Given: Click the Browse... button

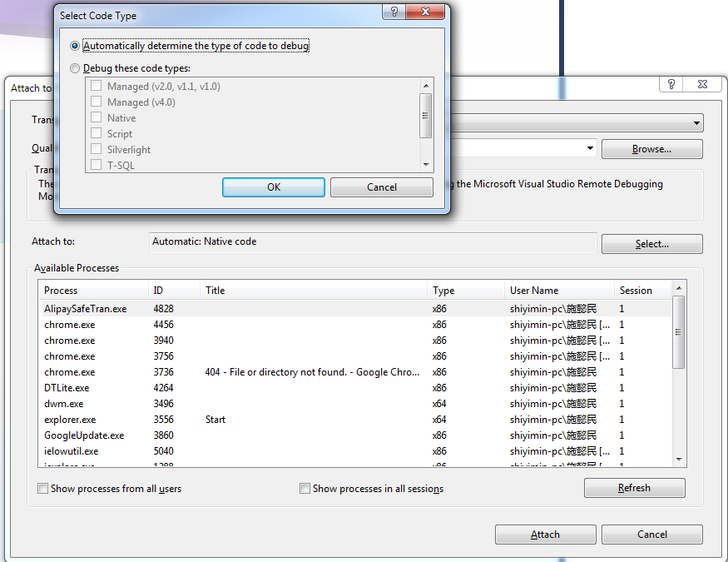Looking at the screenshot, I should [651, 149].
